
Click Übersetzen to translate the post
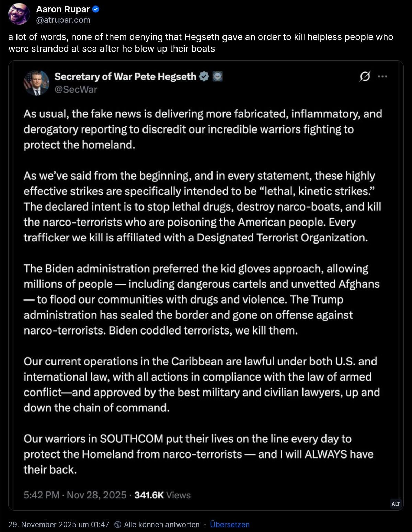[230, 524]
